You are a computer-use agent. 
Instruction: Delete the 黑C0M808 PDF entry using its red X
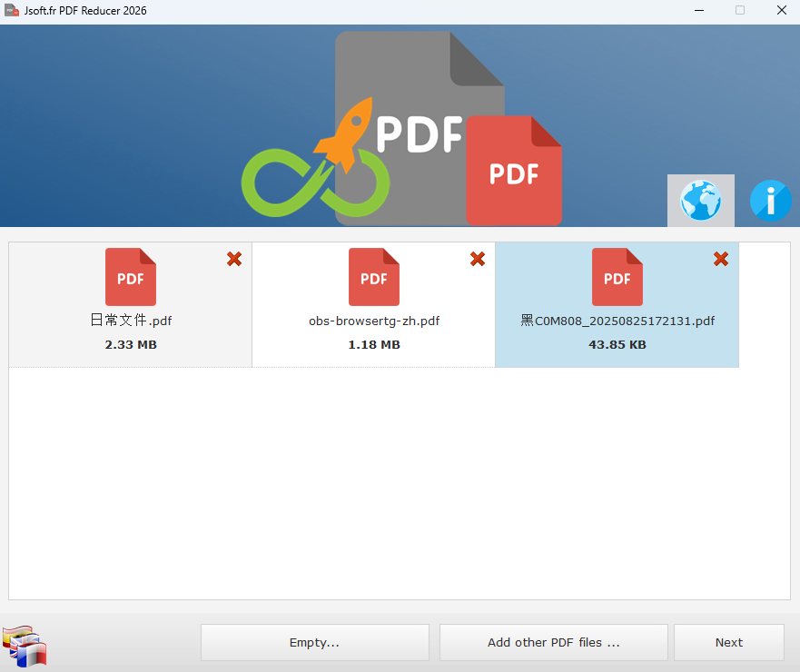click(x=721, y=260)
